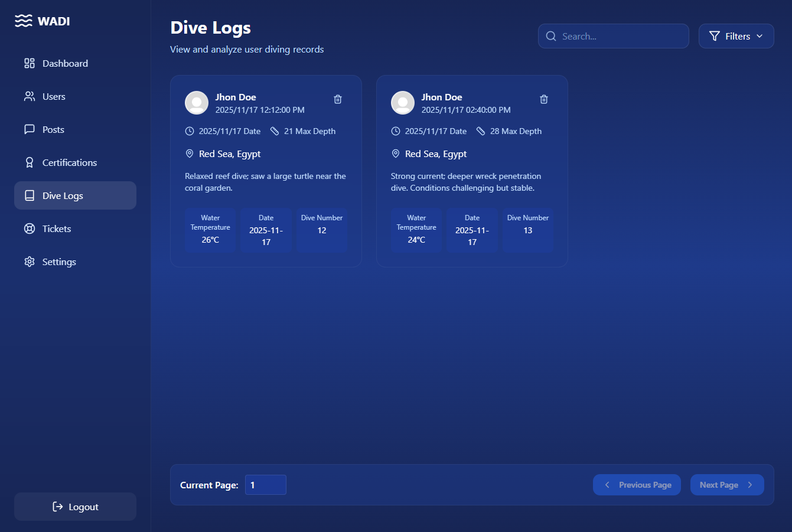Delete the 12:12:00 PM dive log
This screenshot has height=532, width=792.
[x=338, y=99]
